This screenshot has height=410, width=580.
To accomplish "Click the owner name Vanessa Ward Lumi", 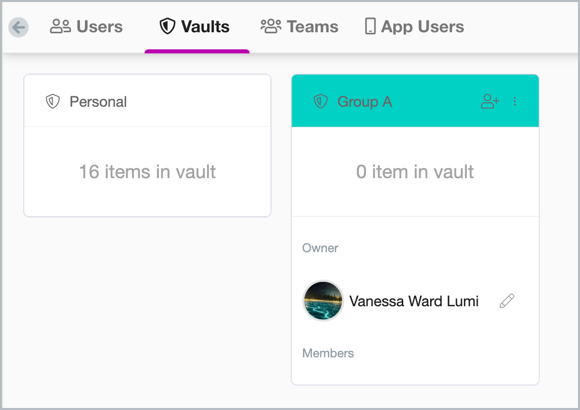I will pyautogui.click(x=414, y=301).
